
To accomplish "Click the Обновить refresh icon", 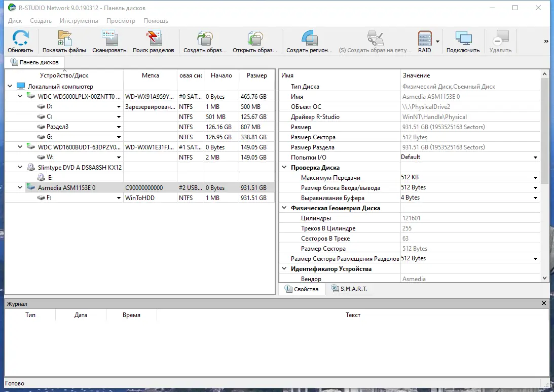I will [20, 38].
